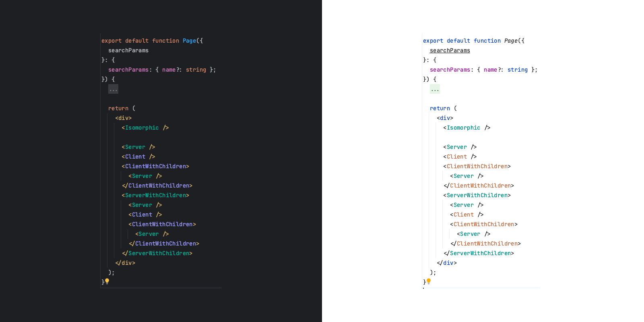Click opening '<ServerWithChildren>' tag in light editor
The image size is (644, 322).
point(477,195)
